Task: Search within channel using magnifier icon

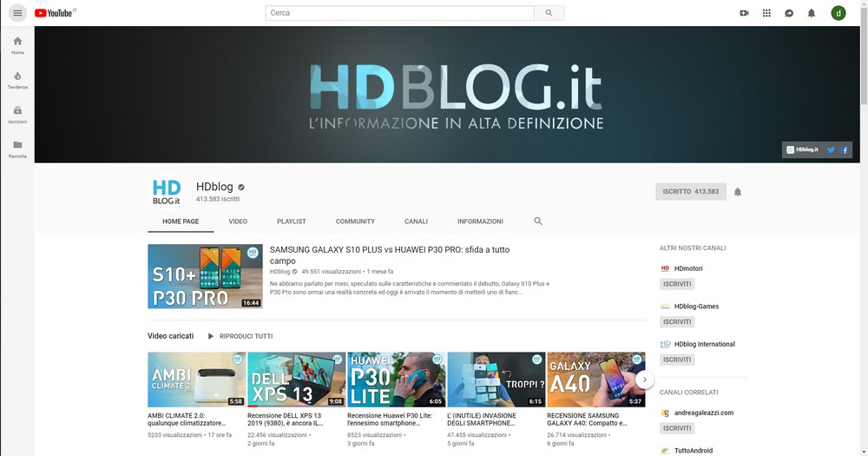Action: pyautogui.click(x=538, y=221)
